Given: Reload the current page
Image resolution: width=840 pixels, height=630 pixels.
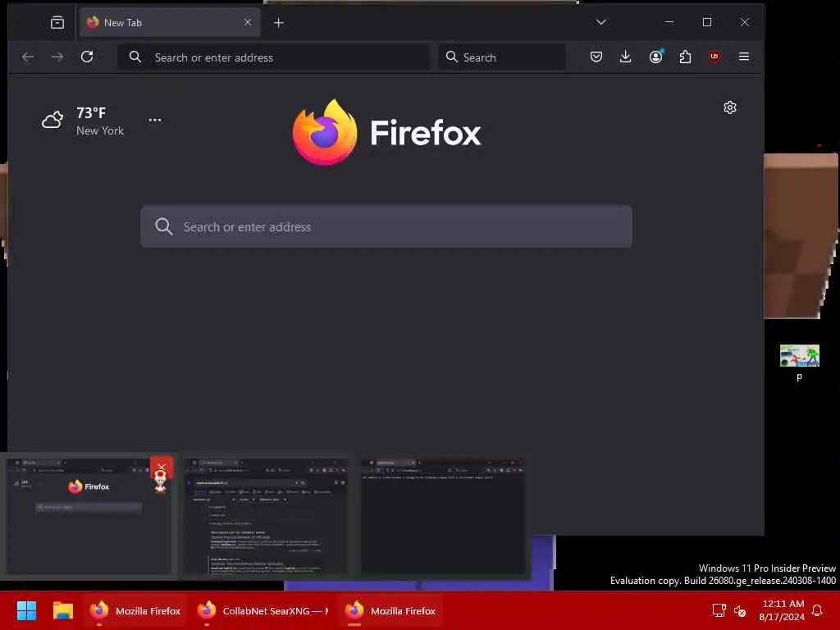Looking at the screenshot, I should click(87, 57).
